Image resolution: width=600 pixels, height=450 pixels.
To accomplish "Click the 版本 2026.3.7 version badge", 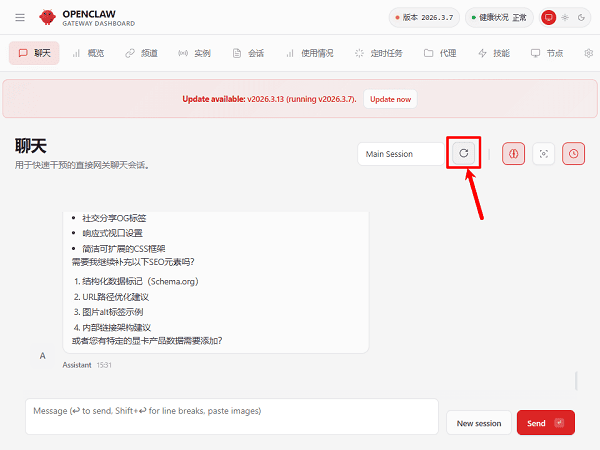I will (424, 17).
